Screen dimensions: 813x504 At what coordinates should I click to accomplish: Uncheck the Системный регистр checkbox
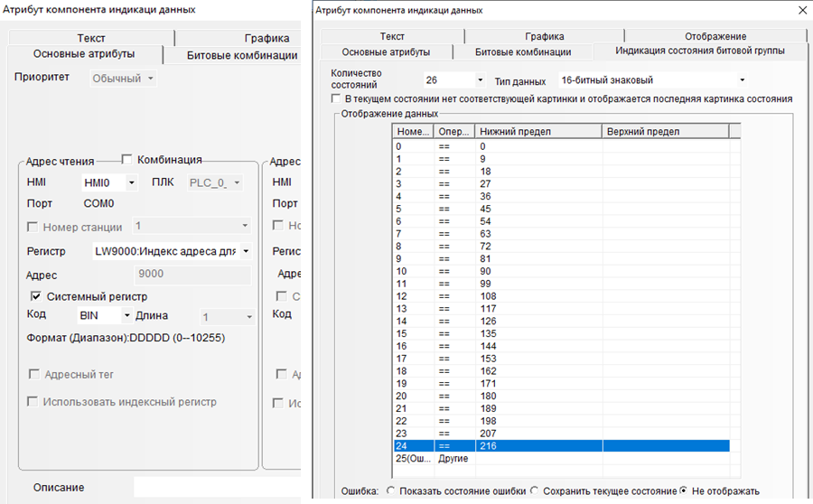(x=35, y=296)
